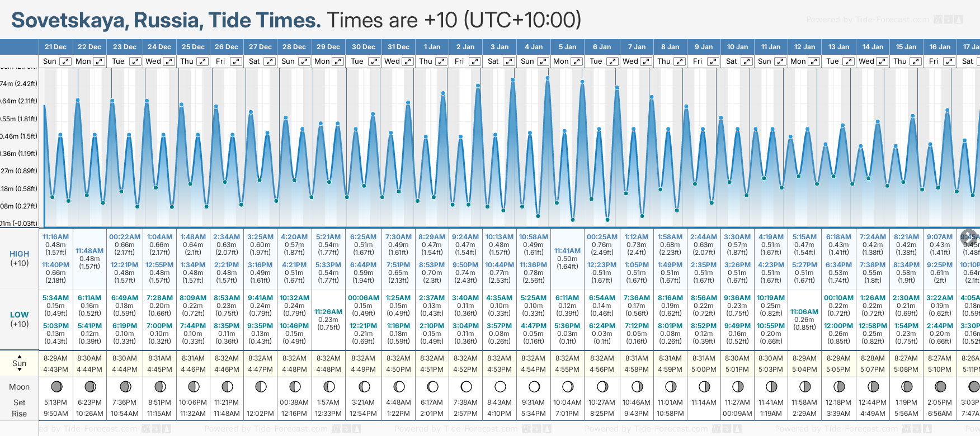Select the 25 Dec date header
Viewport: 980px width, 436px height.
coord(193,47)
